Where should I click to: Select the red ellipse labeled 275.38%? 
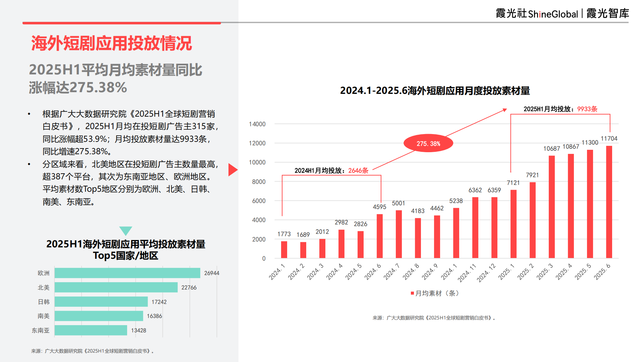pos(428,143)
